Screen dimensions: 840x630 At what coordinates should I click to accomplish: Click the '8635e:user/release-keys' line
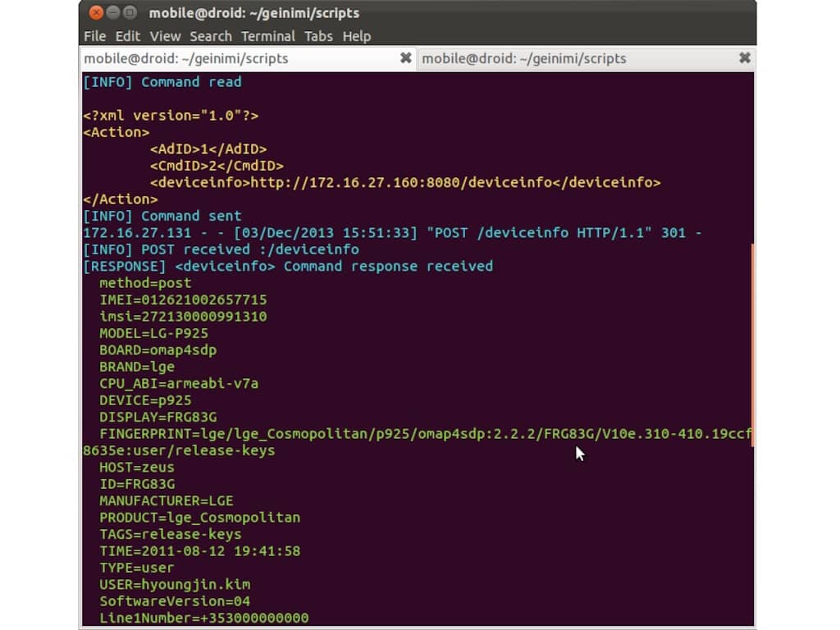179,450
